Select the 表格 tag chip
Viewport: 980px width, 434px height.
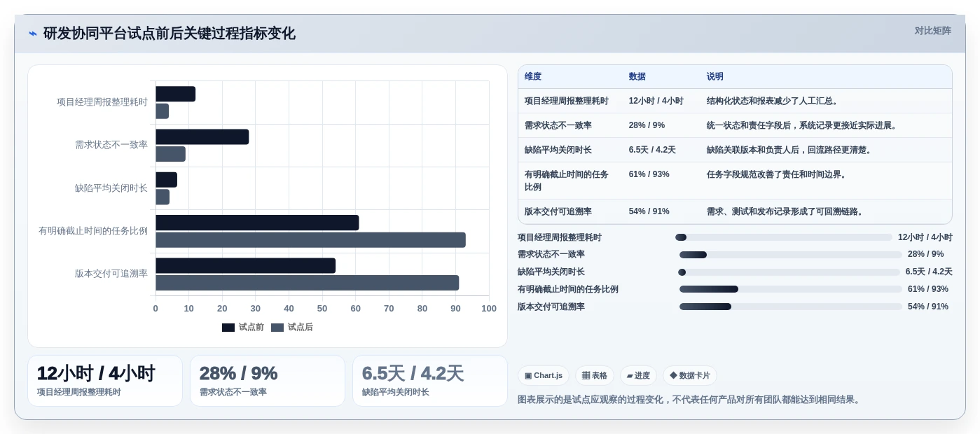click(595, 375)
